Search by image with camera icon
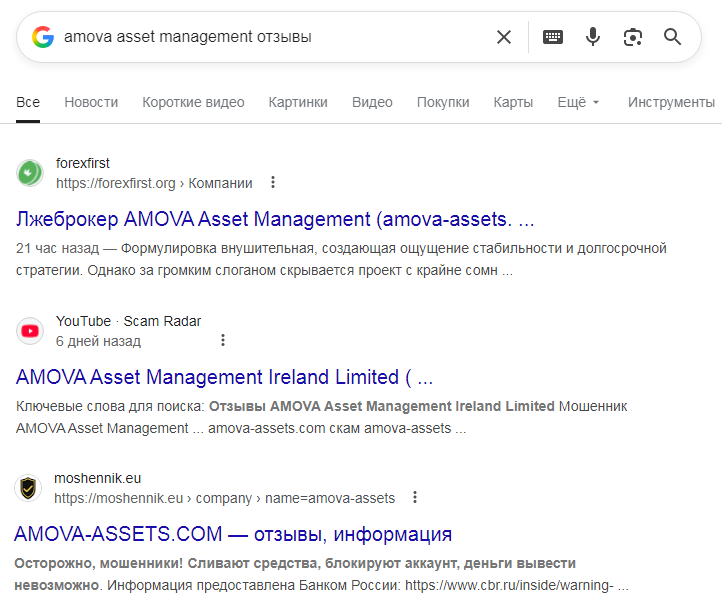The image size is (722, 612). click(632, 37)
